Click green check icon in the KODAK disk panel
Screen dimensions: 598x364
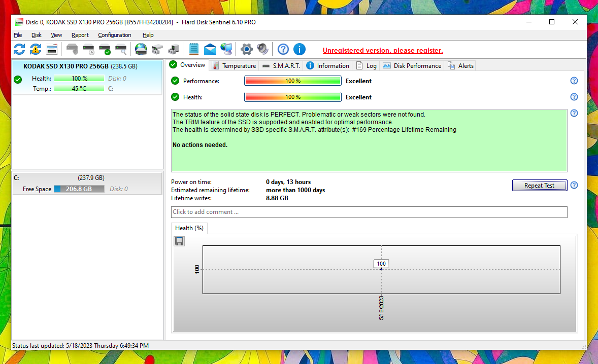click(x=18, y=80)
